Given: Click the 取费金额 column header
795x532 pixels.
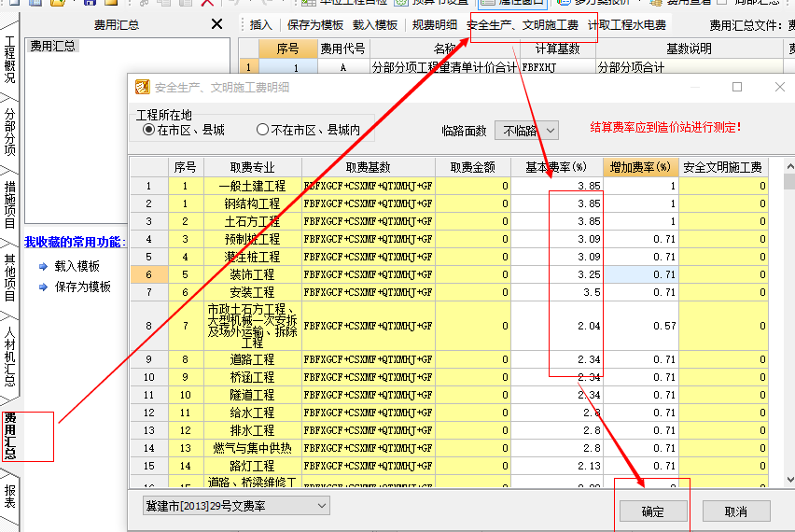Looking at the screenshot, I should click(472, 167).
